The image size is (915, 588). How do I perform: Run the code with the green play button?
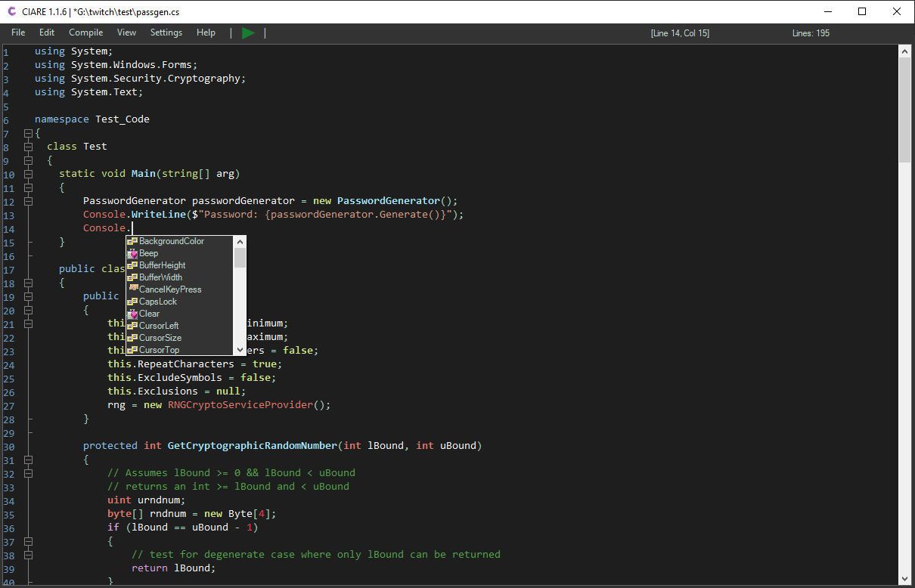click(248, 33)
